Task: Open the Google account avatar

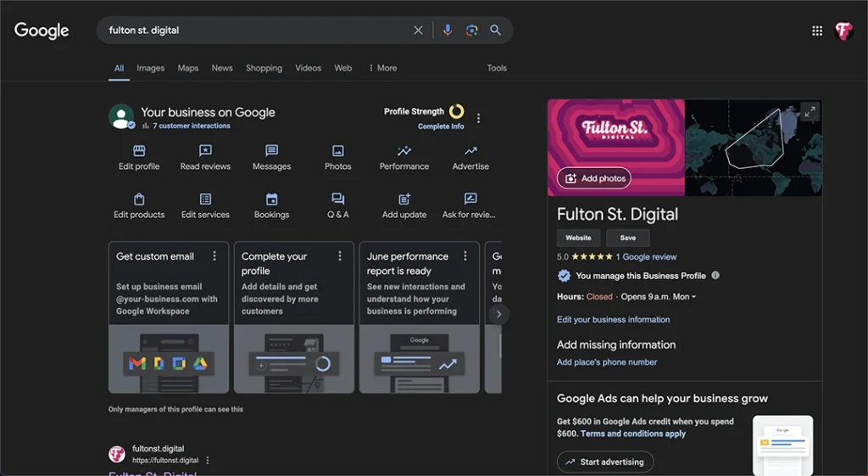Action: click(843, 31)
